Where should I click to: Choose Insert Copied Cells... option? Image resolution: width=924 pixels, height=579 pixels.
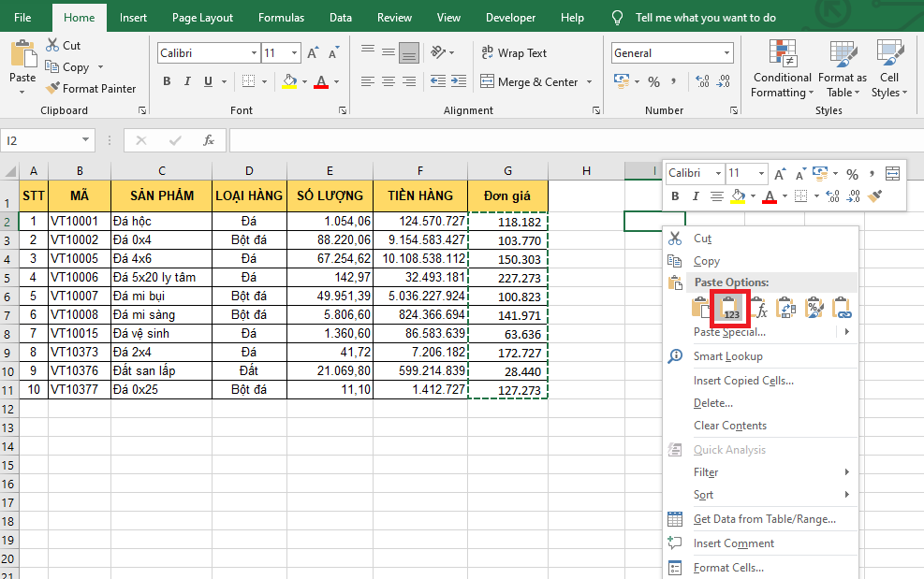[x=743, y=381]
